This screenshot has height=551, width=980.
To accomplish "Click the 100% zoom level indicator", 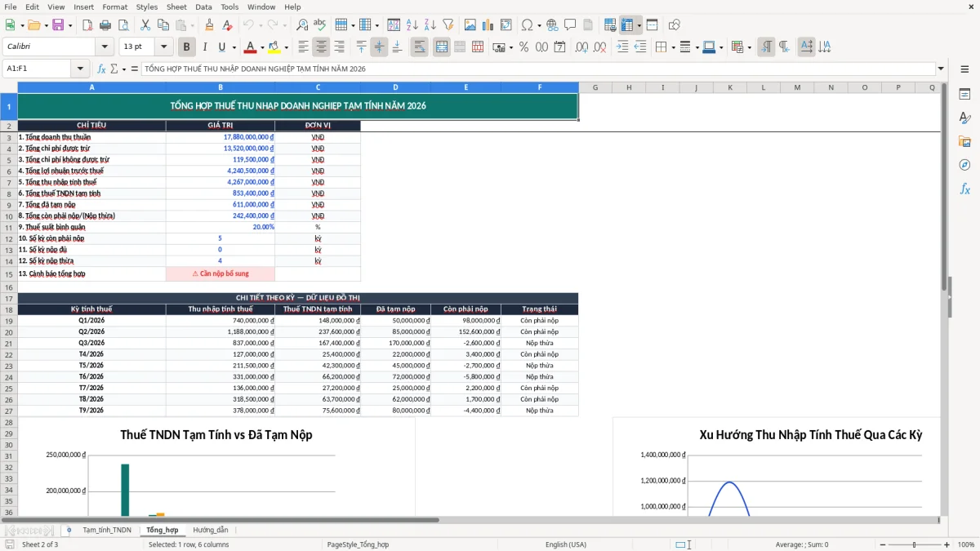I will coord(966,544).
